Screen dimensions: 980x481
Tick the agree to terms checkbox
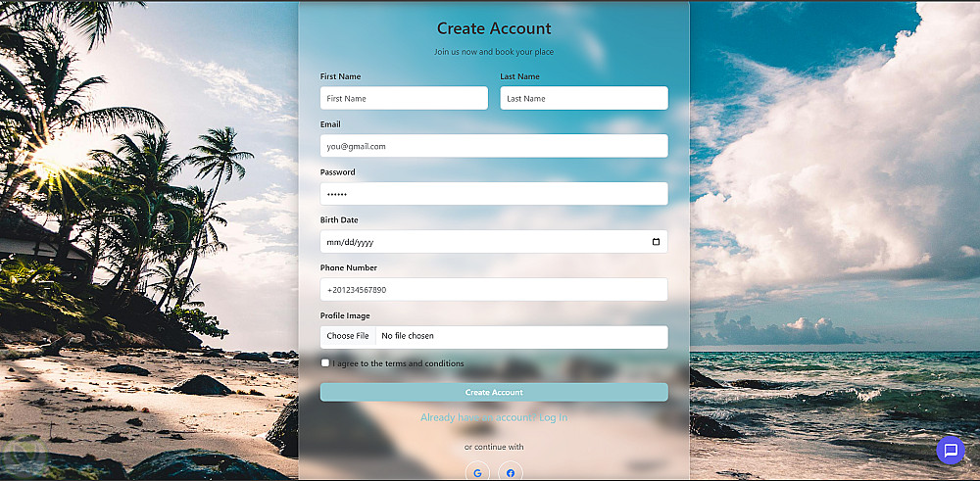(325, 362)
